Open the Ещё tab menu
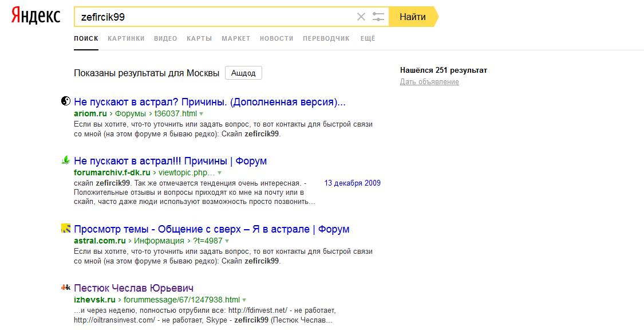This screenshot has height=334, width=644. click(x=368, y=38)
